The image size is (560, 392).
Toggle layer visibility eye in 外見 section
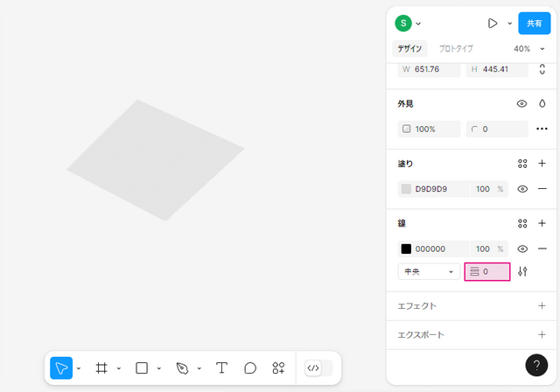(521, 103)
